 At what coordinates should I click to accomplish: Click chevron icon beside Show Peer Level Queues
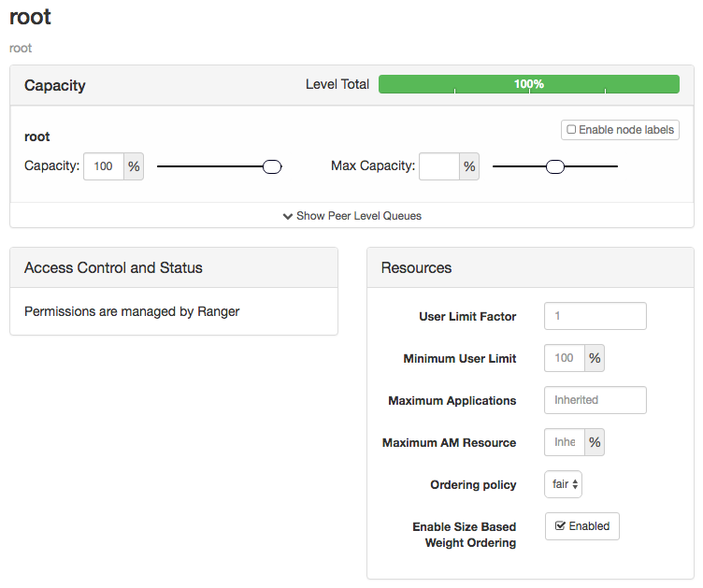(x=288, y=216)
